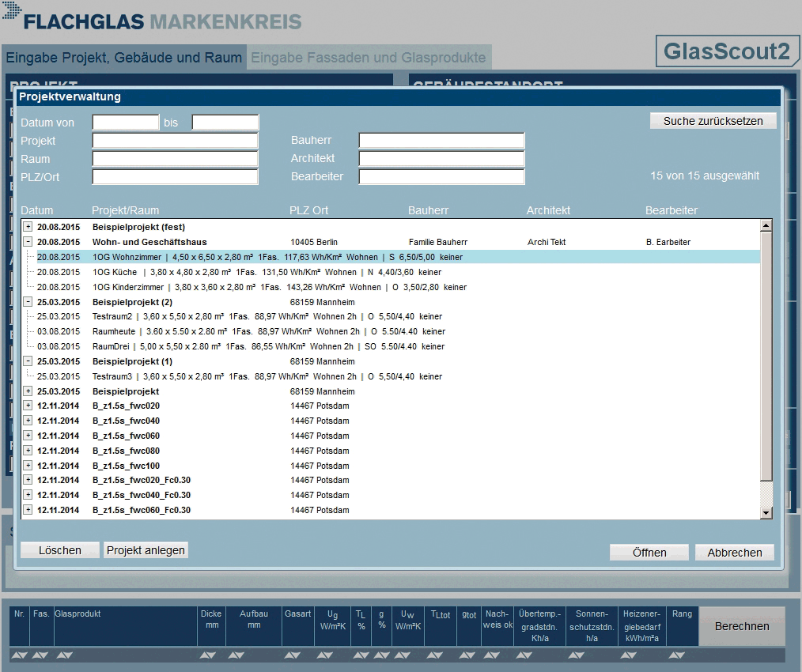Image resolution: width=802 pixels, height=672 pixels.
Task: Focus the Raum search field
Action: [x=176, y=159]
